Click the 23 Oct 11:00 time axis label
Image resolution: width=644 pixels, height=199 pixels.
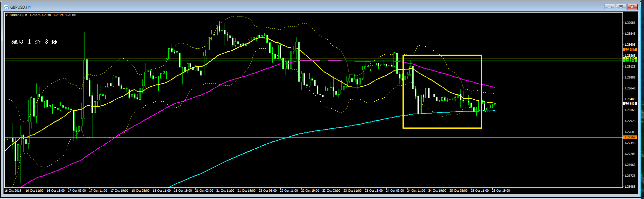(352, 191)
